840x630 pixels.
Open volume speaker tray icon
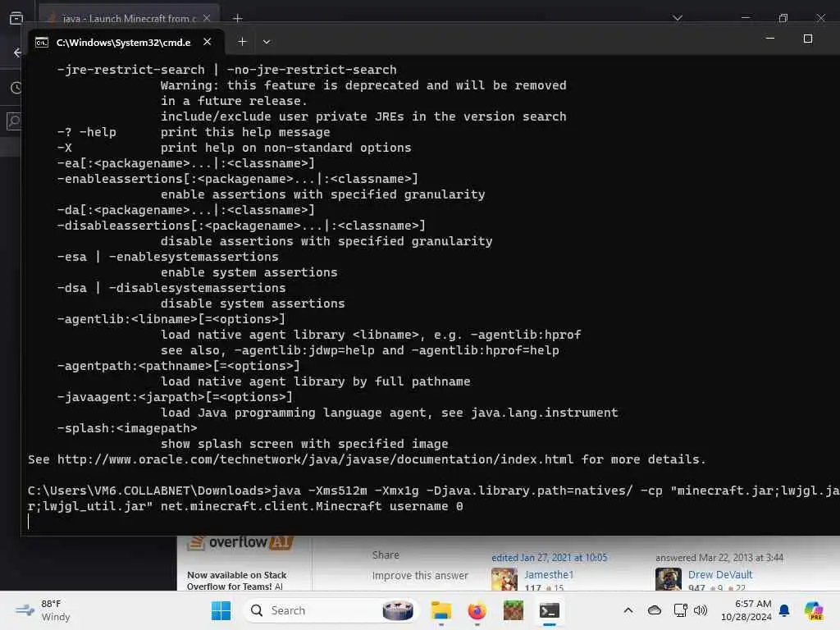point(701,610)
